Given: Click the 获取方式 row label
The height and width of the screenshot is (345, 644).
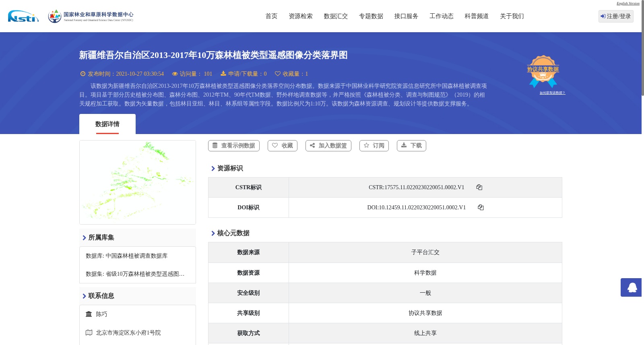Looking at the screenshot, I should 248,333.
